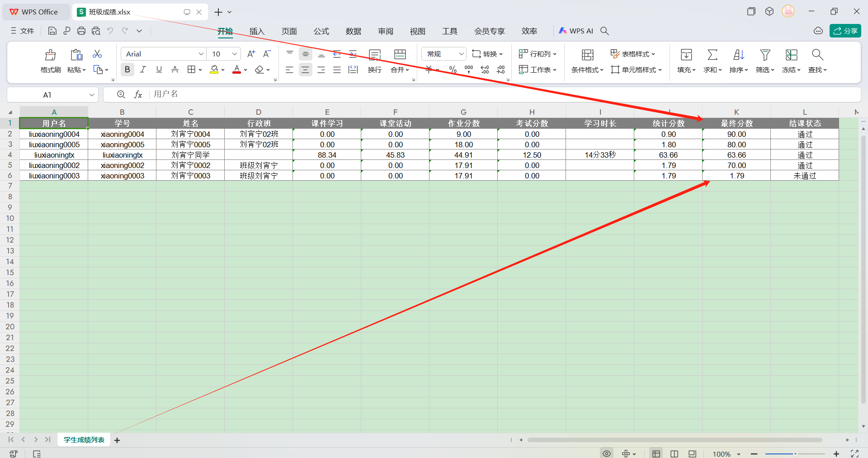This screenshot has height=458, width=868.
Task: Open the 数据 (Data) ribbon tab
Action: click(353, 31)
